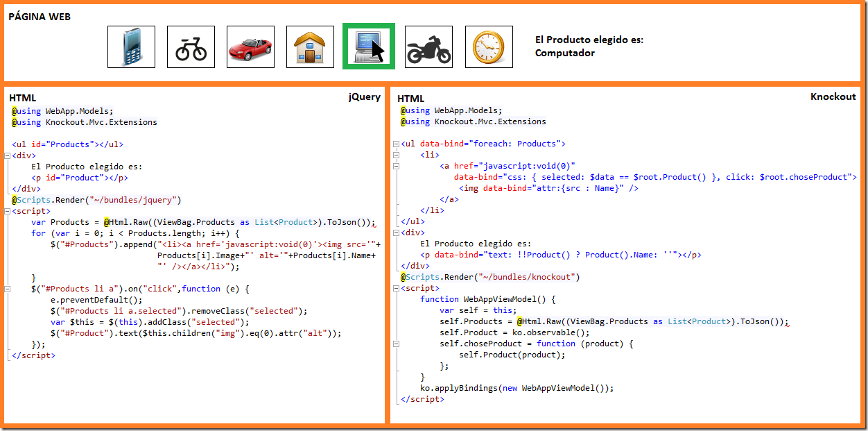This screenshot has width=868, height=431.
Task: Click the 'jQuery' panel title
Action: (x=365, y=97)
